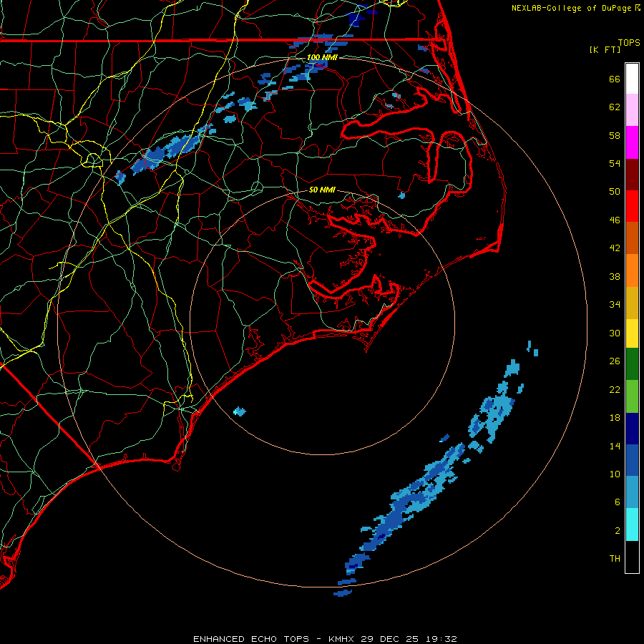The image size is (644, 644).
Task: Select the dark green 30 kft legend swatch
Action: click(x=632, y=364)
